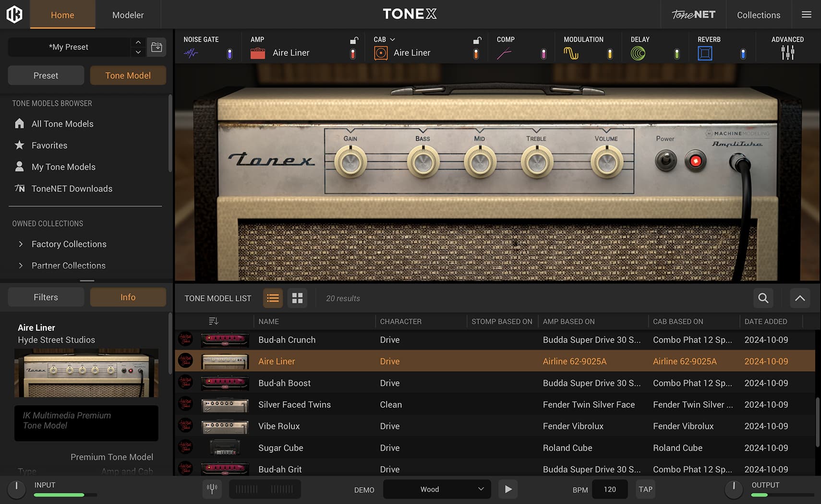Enable the Compressor effect bypass switch
This screenshot has width=821, height=504.
(x=543, y=54)
